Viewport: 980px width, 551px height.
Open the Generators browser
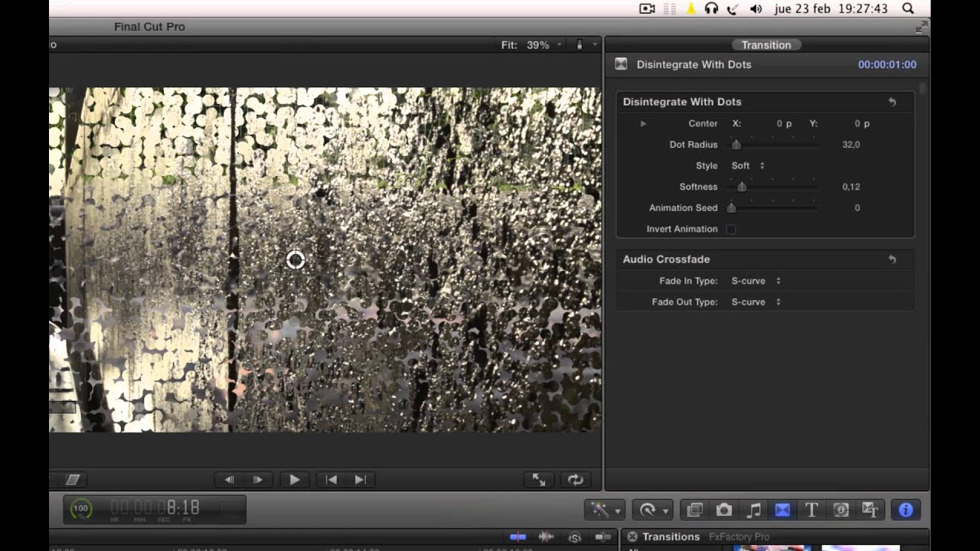(841, 510)
